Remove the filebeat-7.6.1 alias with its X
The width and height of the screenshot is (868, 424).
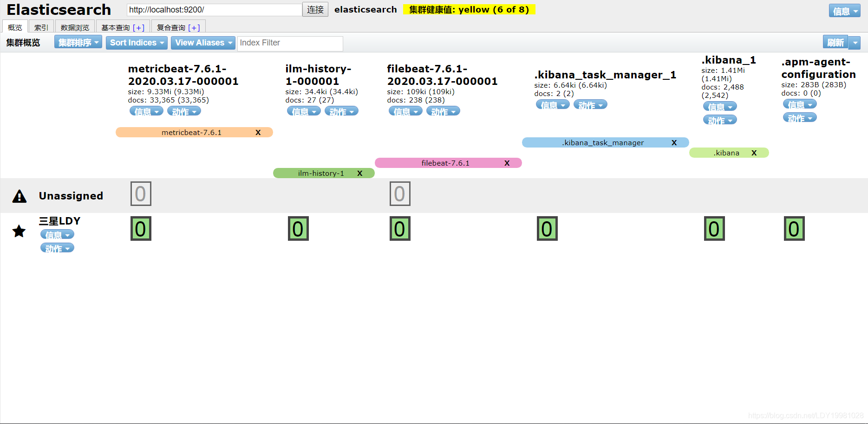507,163
